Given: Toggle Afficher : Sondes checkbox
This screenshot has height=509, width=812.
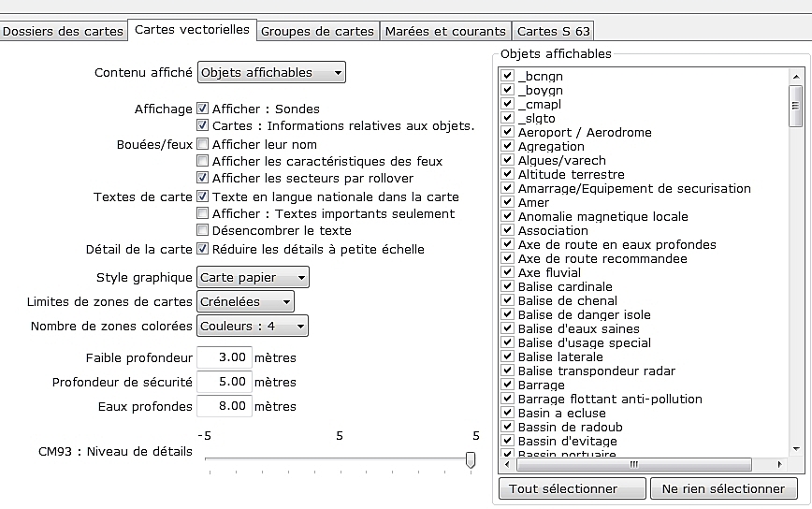Looking at the screenshot, I should (202, 109).
